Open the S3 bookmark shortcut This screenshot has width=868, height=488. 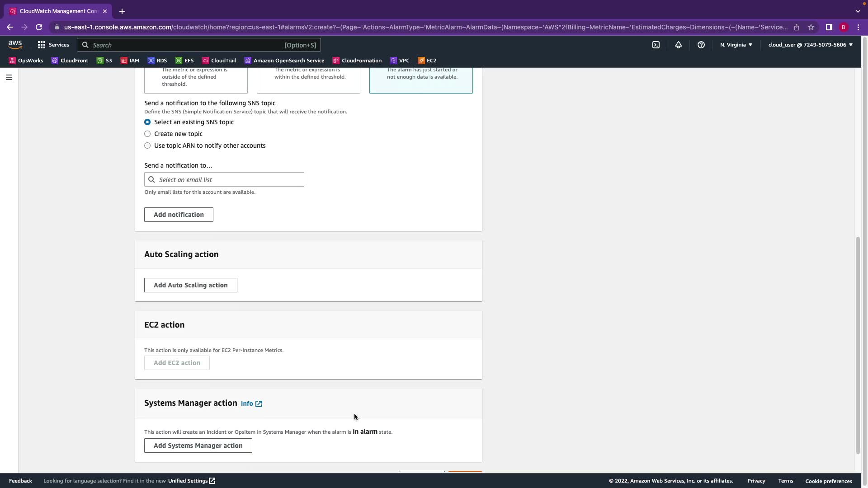tap(104, 61)
